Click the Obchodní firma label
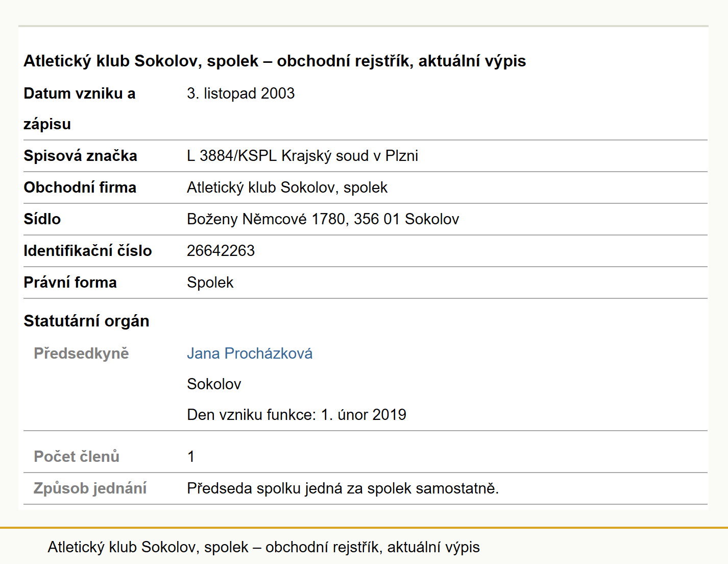Viewport: 728px width, 564px height. pyautogui.click(x=80, y=187)
